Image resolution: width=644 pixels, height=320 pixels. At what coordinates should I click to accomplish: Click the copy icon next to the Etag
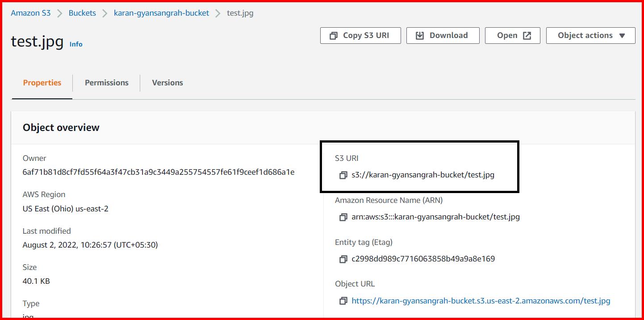coord(343,258)
